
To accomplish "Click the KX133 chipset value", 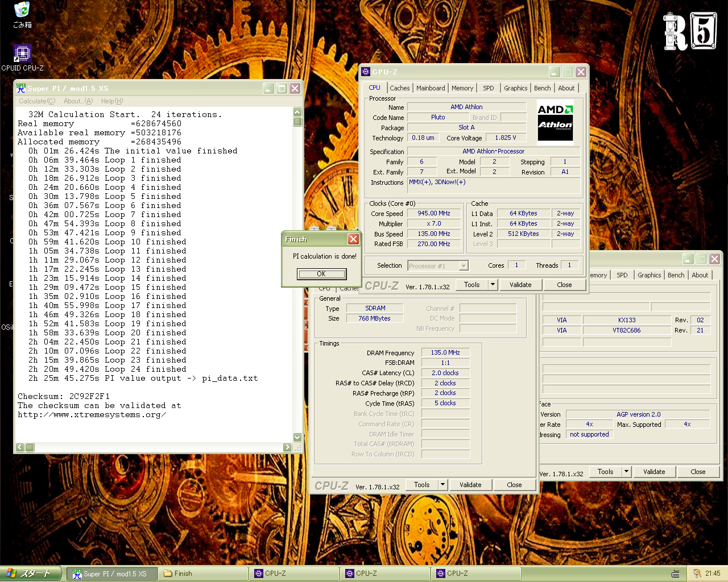I will coord(627,320).
